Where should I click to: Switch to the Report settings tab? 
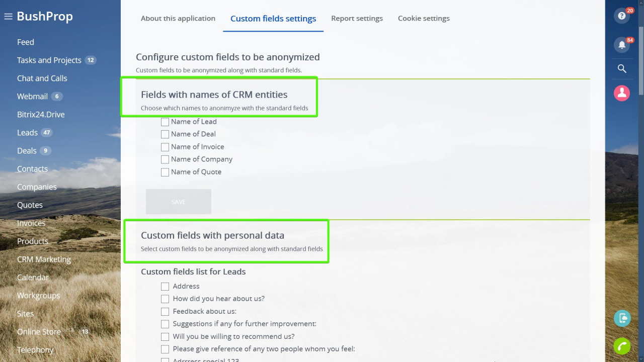[357, 18]
